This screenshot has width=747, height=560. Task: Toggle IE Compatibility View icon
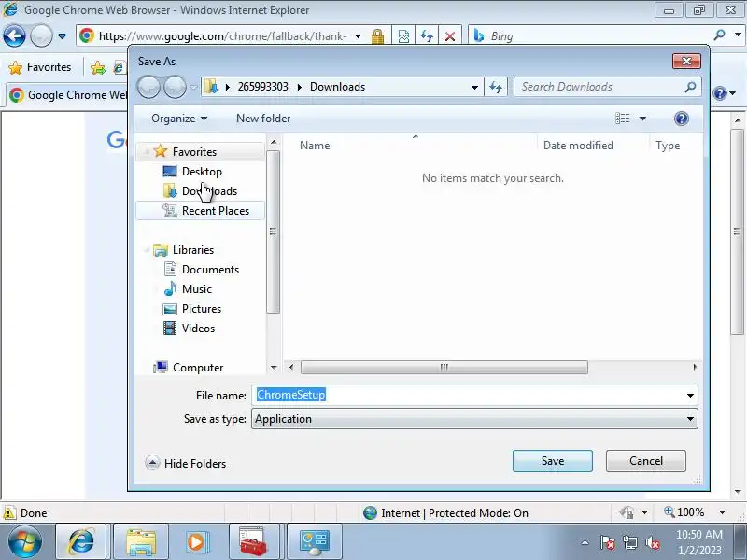click(403, 36)
